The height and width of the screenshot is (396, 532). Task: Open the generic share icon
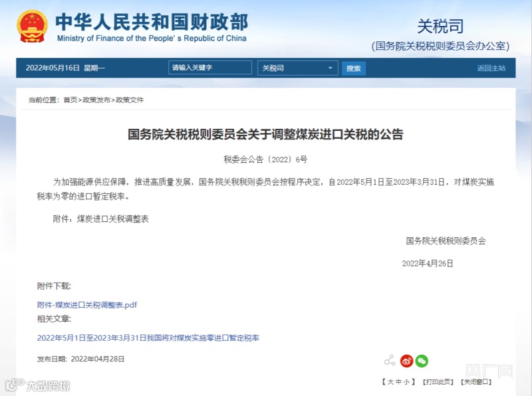390,360
